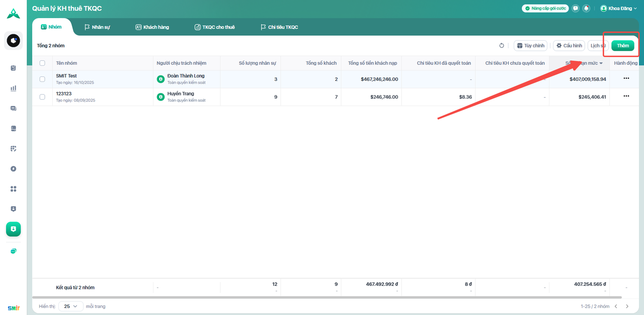Open actions menu for 123123 row
This screenshot has height=315, width=644.
626,96
